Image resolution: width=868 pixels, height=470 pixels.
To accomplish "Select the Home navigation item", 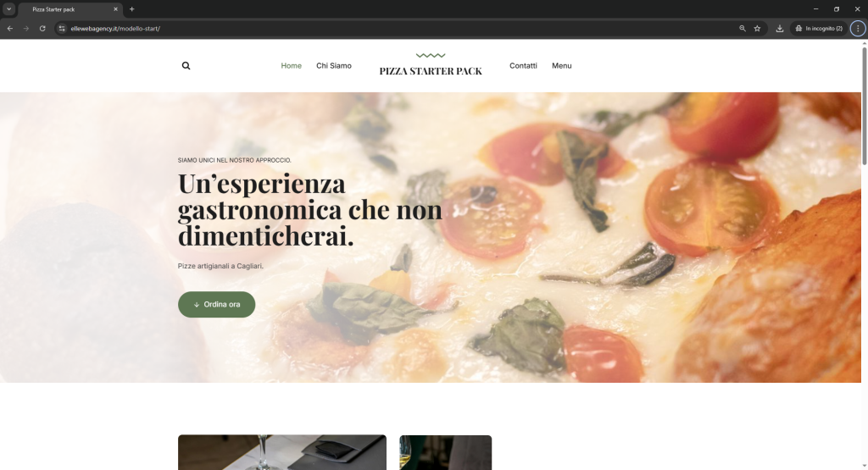I will pos(292,66).
